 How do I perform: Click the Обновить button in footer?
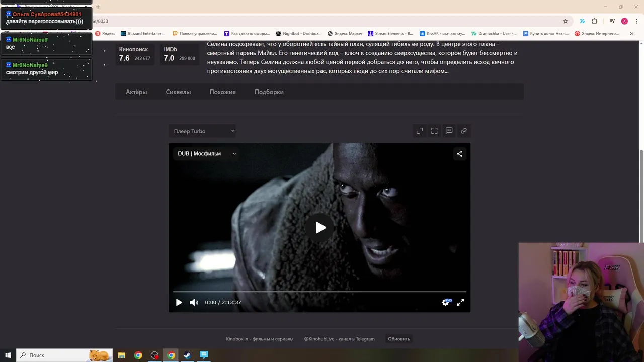(399, 339)
